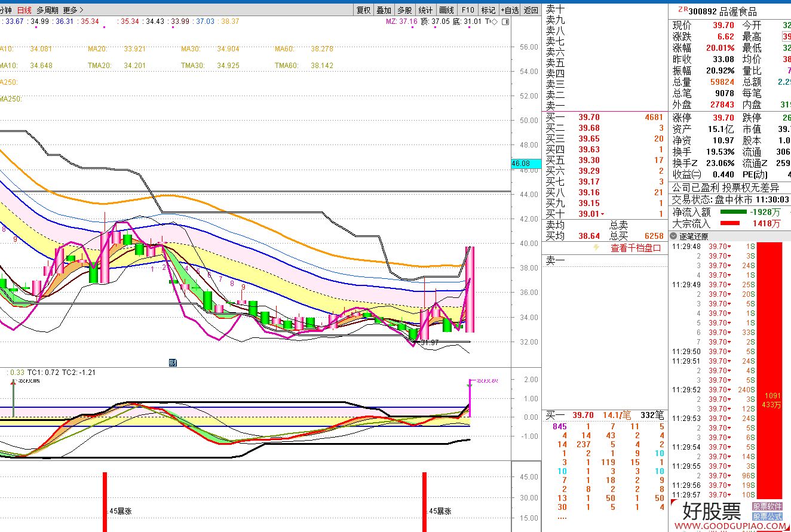Viewport: 791px width, 532px height.
Task: Click the lightning bolt icon near 查看千档盘口
Action: coord(596,248)
